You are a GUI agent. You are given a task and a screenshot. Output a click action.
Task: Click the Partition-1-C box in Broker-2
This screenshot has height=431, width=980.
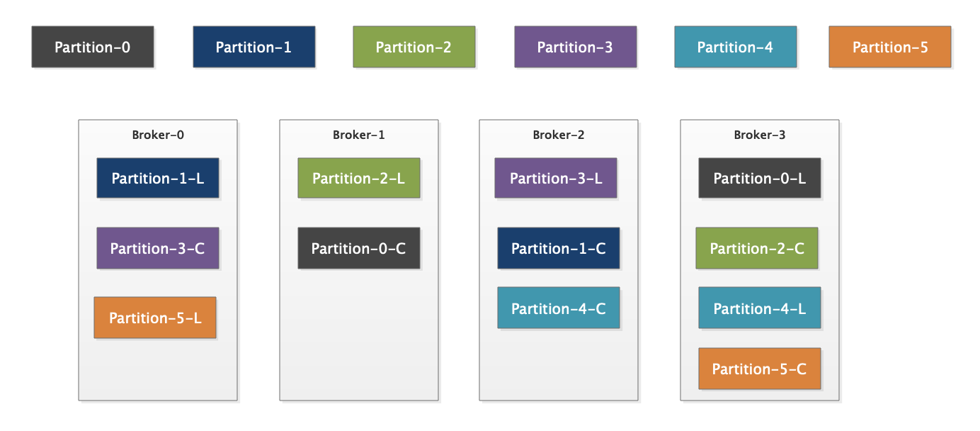point(559,248)
